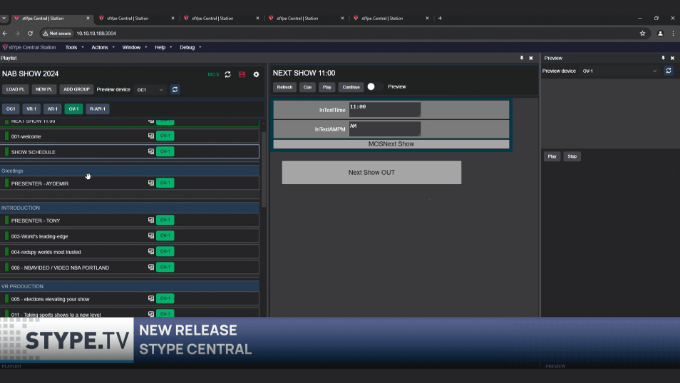Close the Playlist panel
Viewport: 680px width, 383px height.
(531, 58)
